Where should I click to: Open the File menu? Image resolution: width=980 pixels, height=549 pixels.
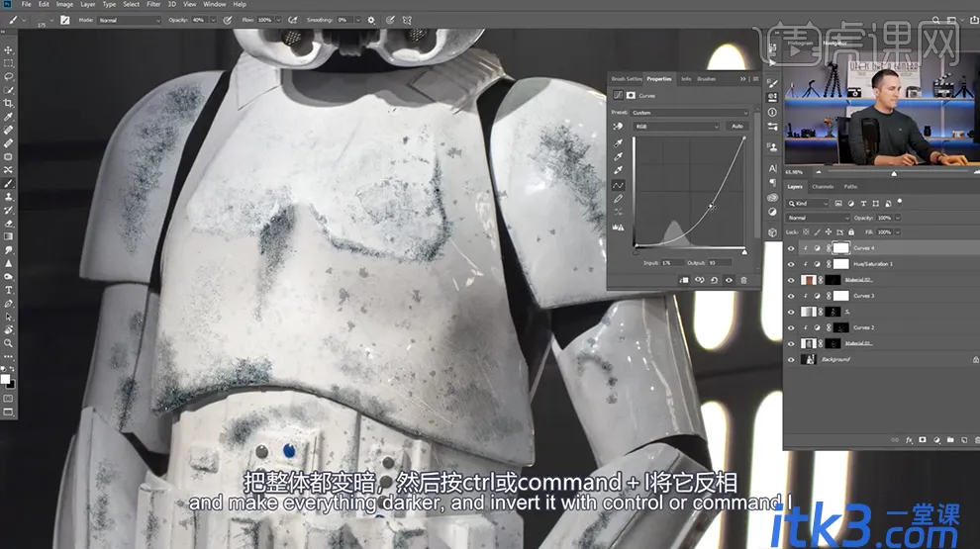(27, 4)
